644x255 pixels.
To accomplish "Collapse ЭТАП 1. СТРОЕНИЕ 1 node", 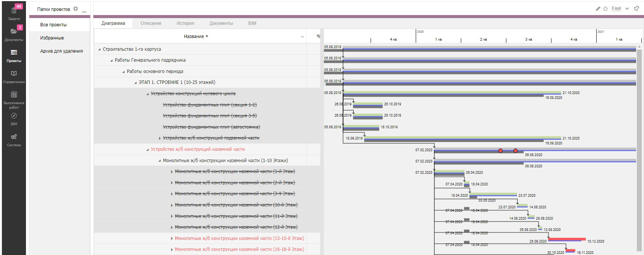I will pyautogui.click(x=136, y=83).
